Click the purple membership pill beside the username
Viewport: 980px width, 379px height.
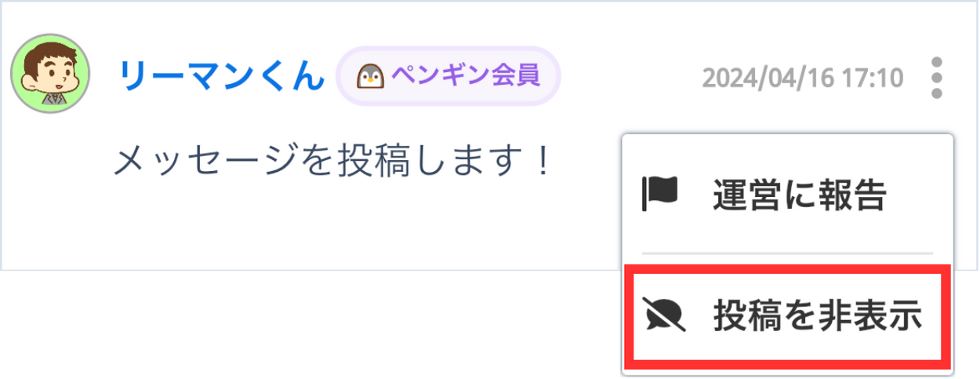pos(448,76)
